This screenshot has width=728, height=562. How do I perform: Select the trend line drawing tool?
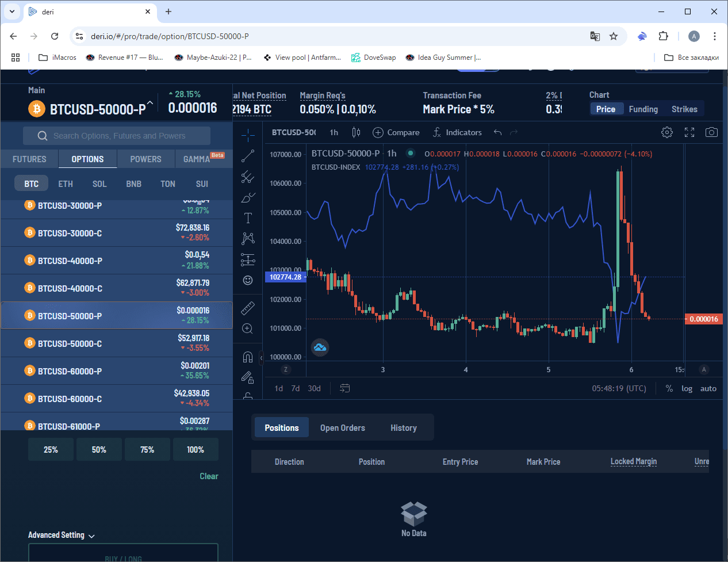[x=248, y=156]
